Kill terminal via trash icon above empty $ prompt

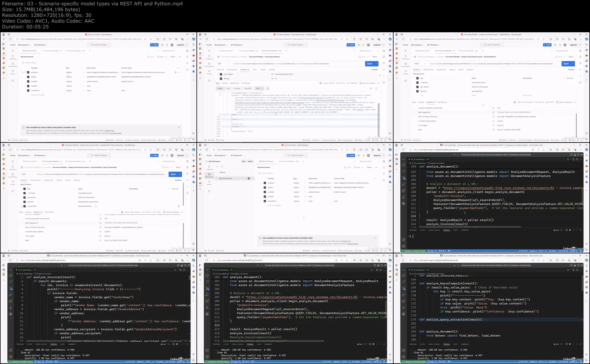point(570,230)
